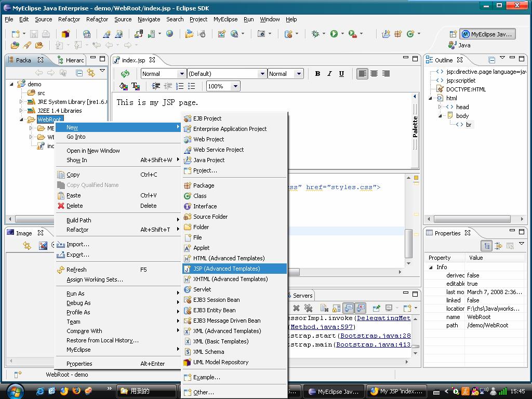Open the 100% zoom level dropdown
Viewport: 532px width, 399px height.
222,86
